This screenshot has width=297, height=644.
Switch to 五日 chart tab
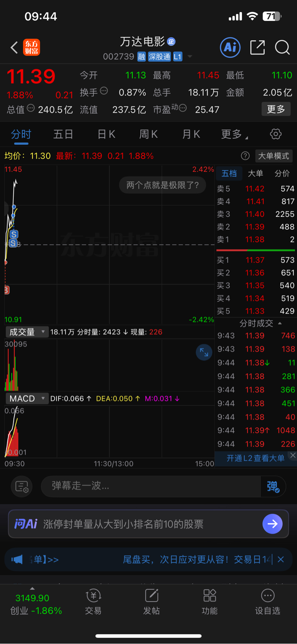tap(63, 134)
